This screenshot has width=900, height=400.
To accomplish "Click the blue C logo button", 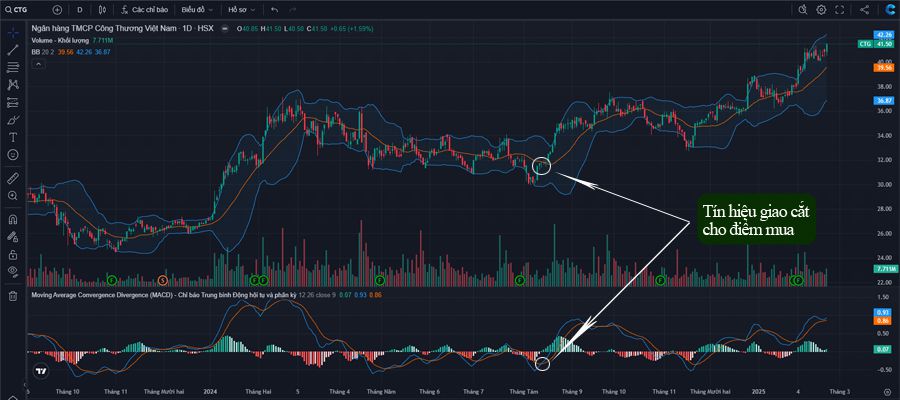I will tap(890, 9).
